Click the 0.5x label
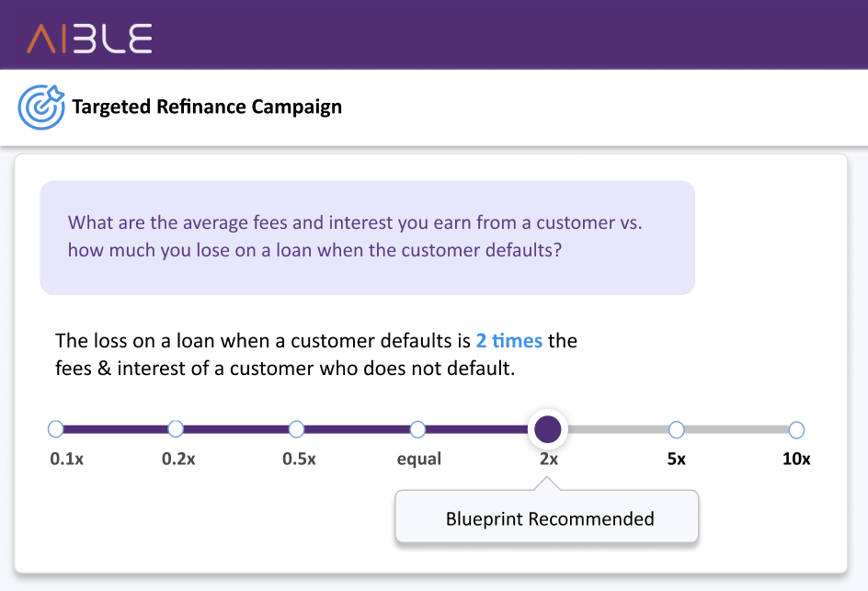 299,459
